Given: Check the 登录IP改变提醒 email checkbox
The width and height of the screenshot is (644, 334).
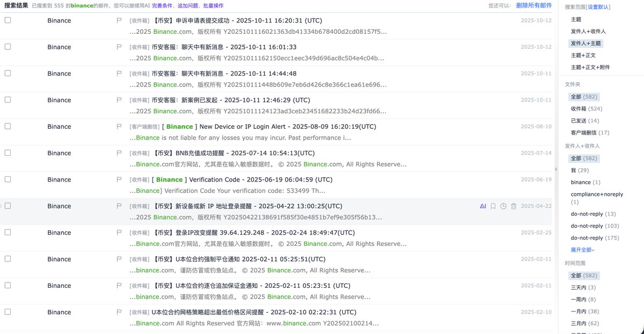Looking at the screenshot, I should 8,232.
